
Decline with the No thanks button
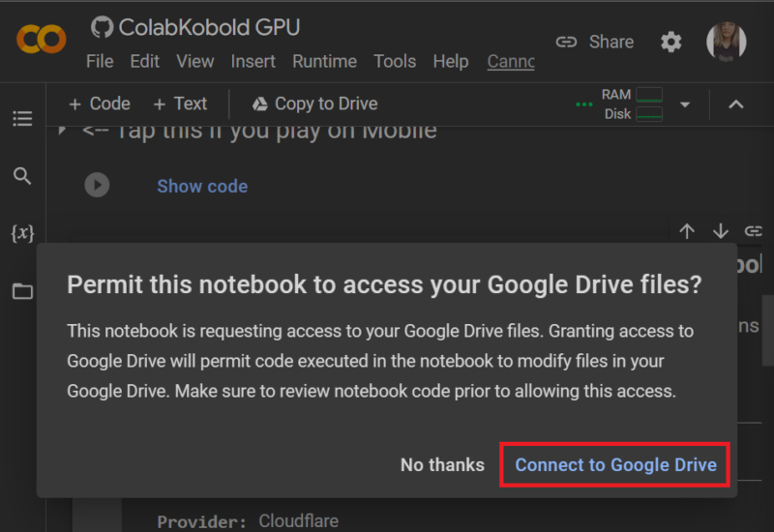click(x=442, y=465)
